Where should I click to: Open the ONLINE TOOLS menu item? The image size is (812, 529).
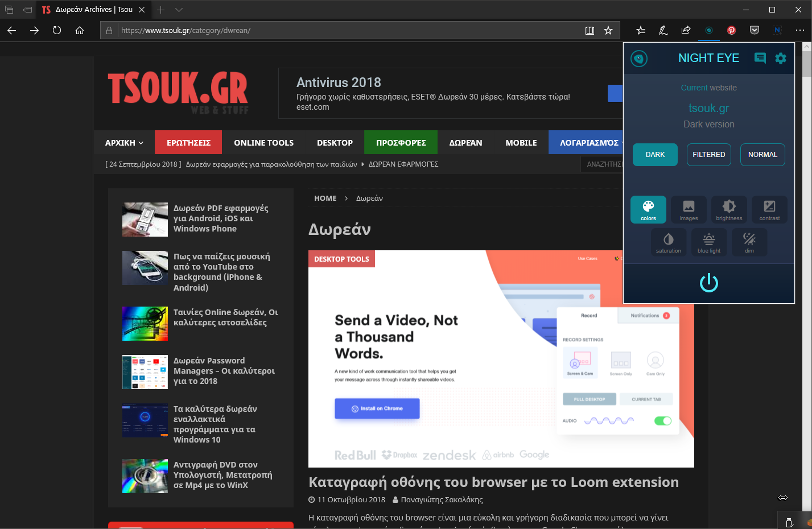click(x=263, y=143)
